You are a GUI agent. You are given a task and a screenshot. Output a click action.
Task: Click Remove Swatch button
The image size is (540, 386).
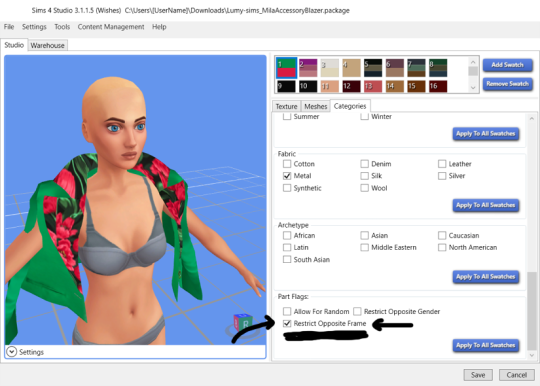507,84
